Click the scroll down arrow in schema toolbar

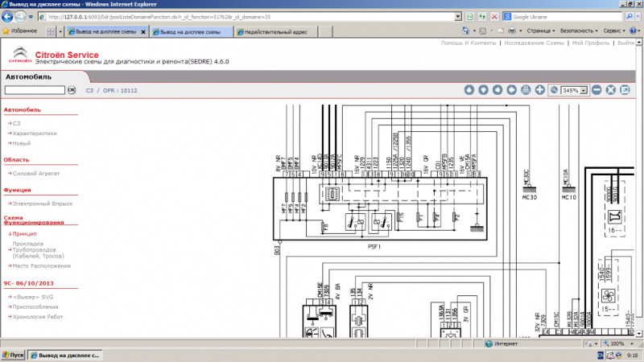(x=483, y=90)
